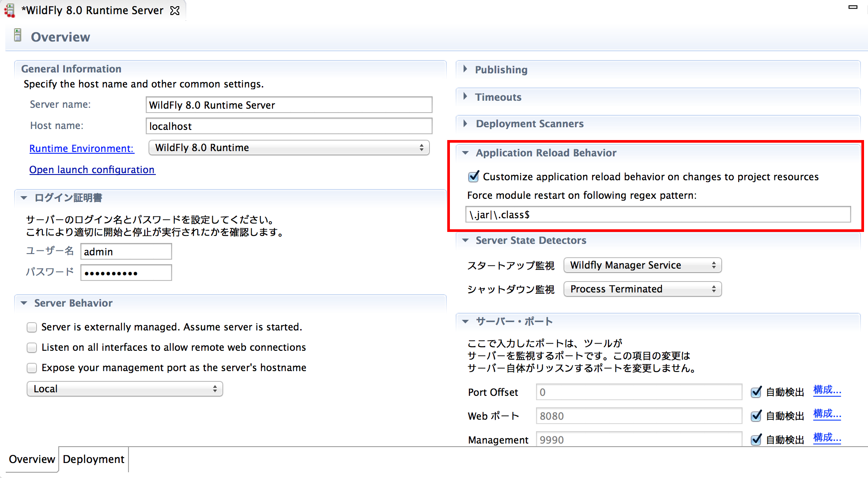Click the Host name field containing localhost

point(289,126)
